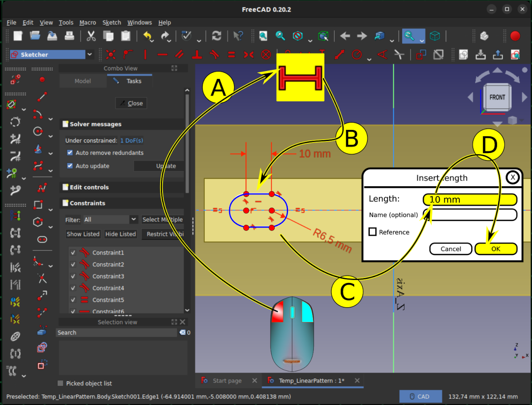The width and height of the screenshot is (532, 405).
Task: Click the 1 DoF(s) link
Action: point(132,141)
